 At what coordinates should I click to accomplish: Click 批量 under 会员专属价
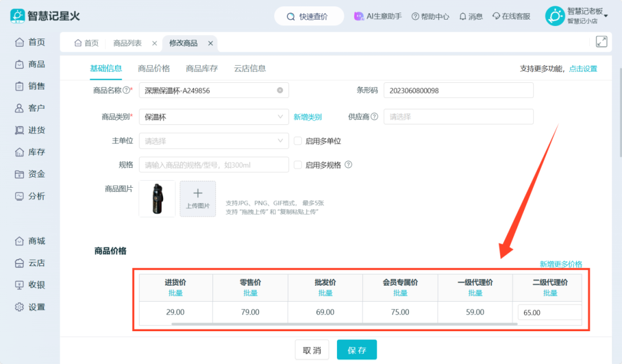click(x=400, y=293)
